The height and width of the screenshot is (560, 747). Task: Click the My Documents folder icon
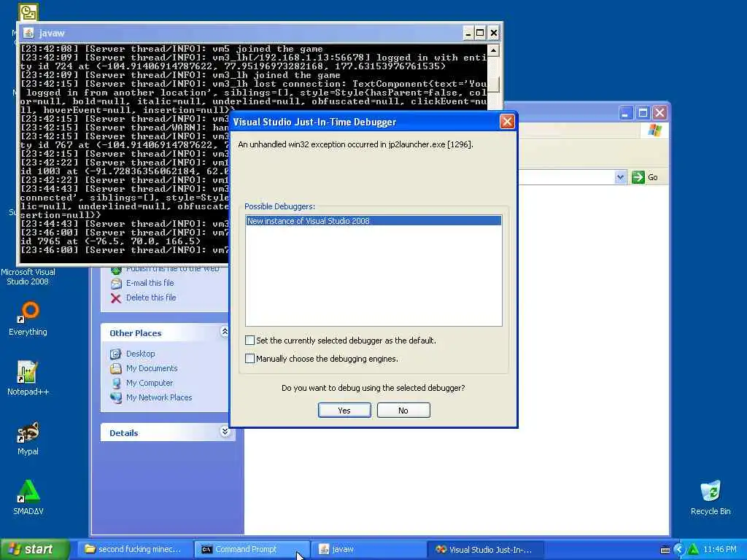pyautogui.click(x=116, y=368)
